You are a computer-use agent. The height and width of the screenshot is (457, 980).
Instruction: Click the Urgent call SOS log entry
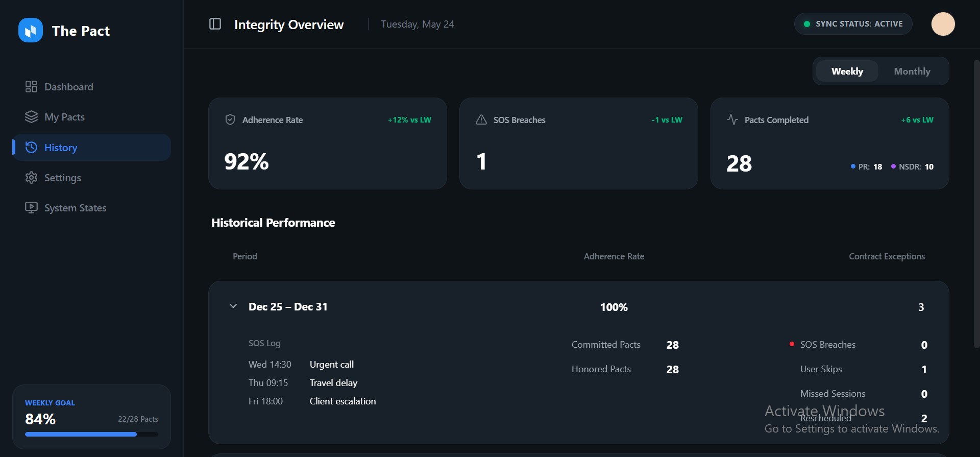pos(332,365)
